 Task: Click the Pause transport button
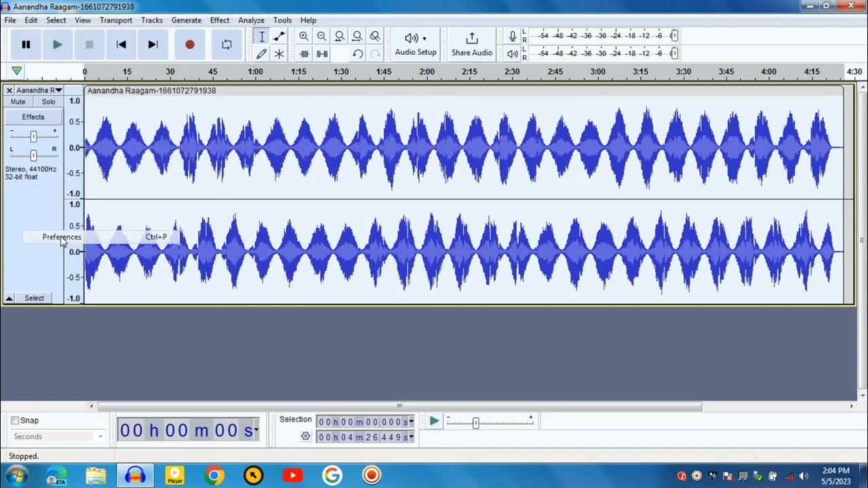tap(26, 45)
